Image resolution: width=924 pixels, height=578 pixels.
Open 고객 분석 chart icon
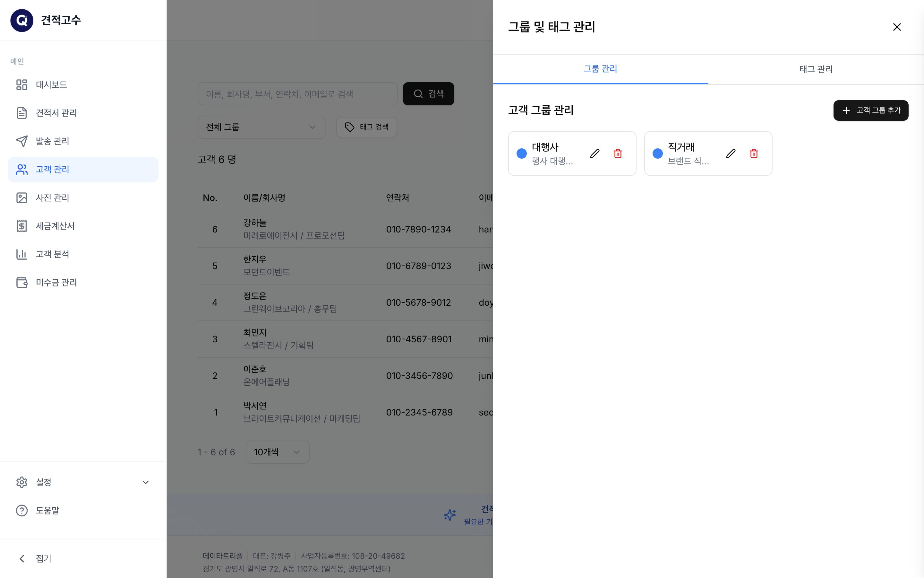pyautogui.click(x=22, y=254)
